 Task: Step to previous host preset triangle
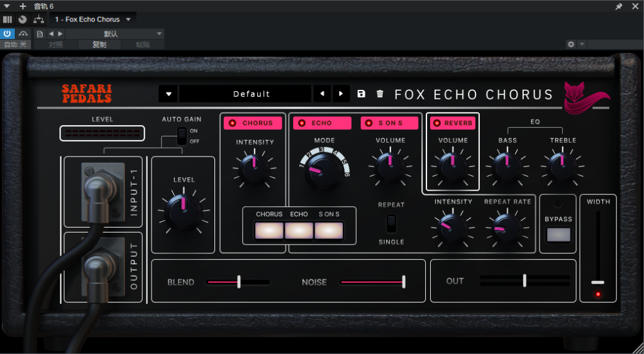(51, 34)
